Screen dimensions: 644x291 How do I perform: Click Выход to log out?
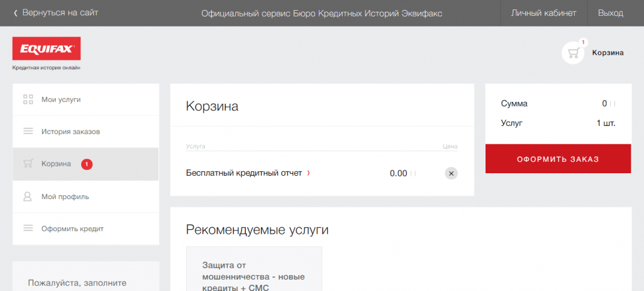tap(611, 13)
